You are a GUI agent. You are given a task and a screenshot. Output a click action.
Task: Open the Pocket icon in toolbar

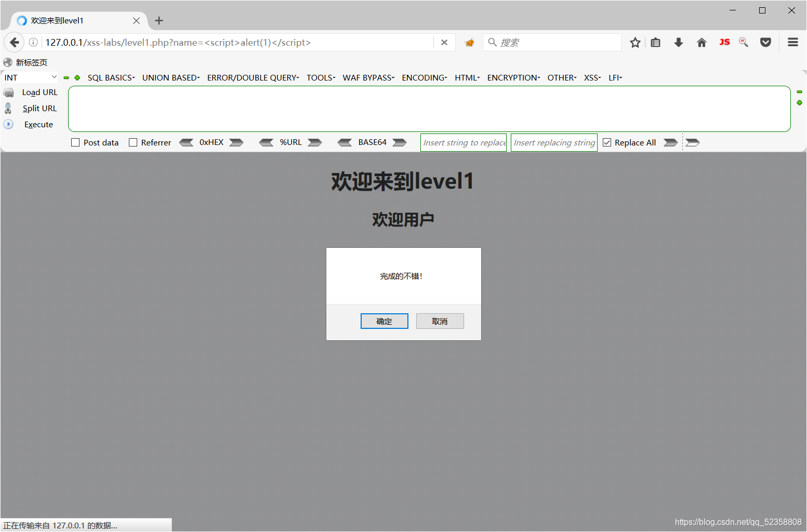(x=765, y=43)
